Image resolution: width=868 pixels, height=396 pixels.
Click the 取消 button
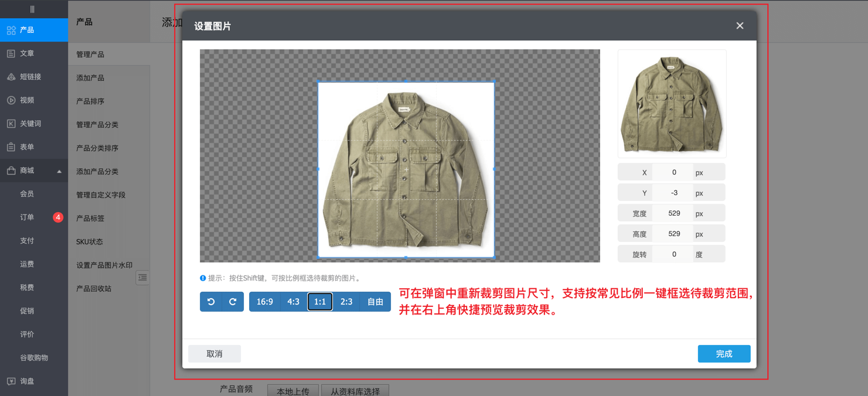point(215,354)
